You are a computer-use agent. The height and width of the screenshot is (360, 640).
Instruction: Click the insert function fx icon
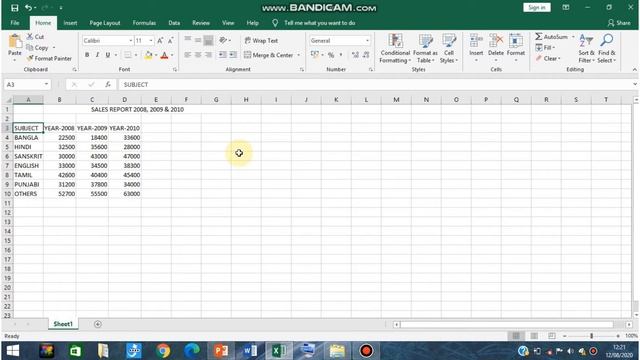click(x=108, y=84)
